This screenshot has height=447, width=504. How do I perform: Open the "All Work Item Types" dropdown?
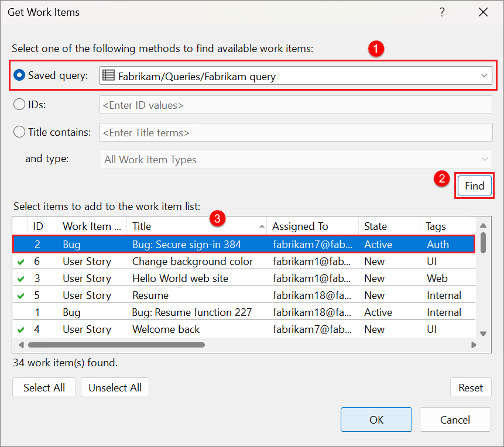484,159
